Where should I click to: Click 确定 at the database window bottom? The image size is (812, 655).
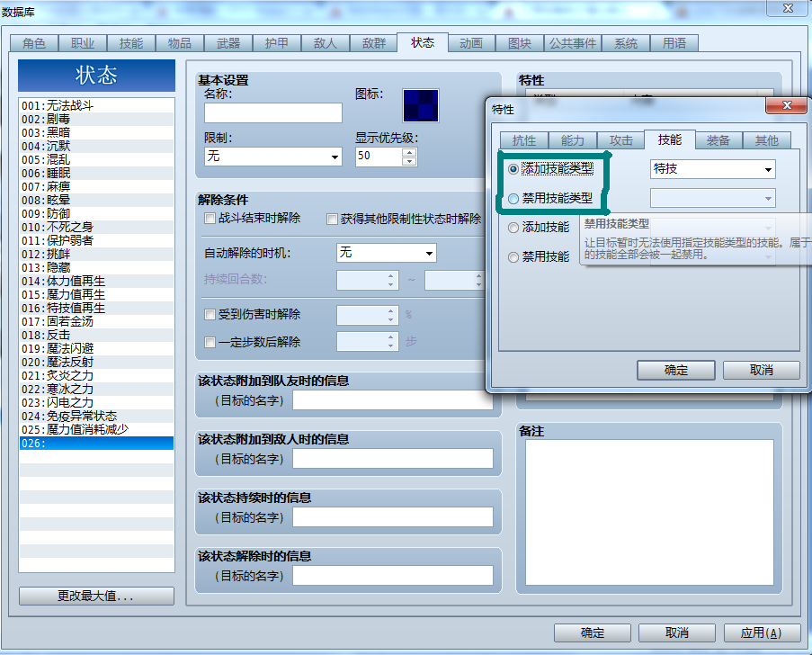click(x=593, y=633)
